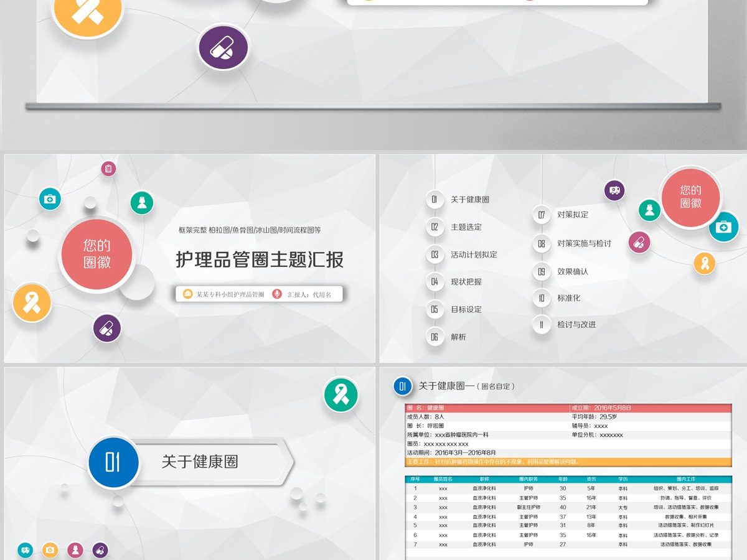Select the small pink nurse icon on the section slide

[75, 549]
